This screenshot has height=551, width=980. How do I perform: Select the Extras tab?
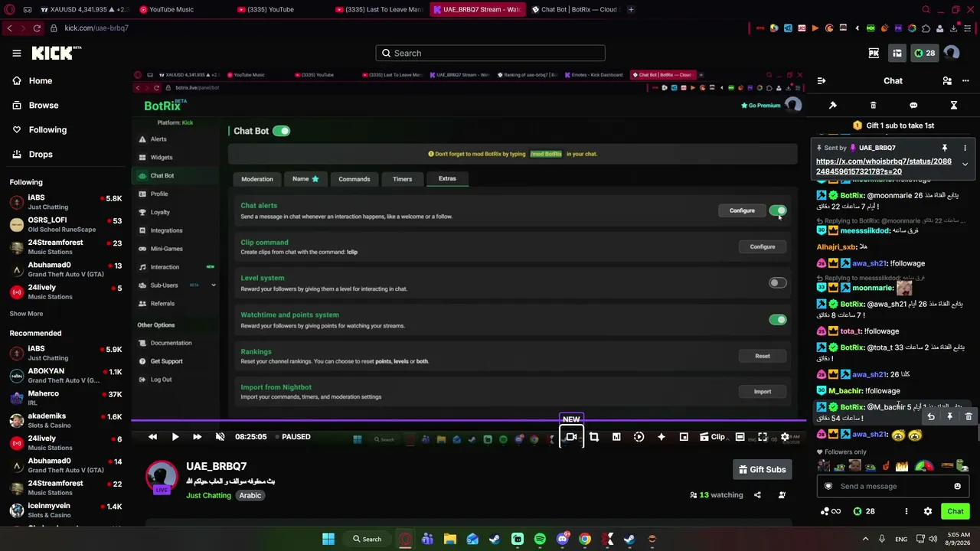tap(447, 179)
